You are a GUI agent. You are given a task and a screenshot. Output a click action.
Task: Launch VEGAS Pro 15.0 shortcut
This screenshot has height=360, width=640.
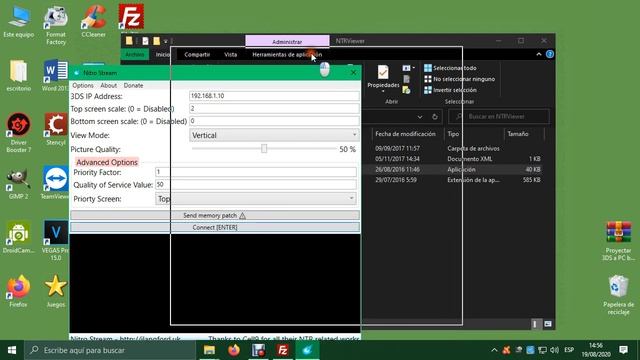click(x=56, y=241)
